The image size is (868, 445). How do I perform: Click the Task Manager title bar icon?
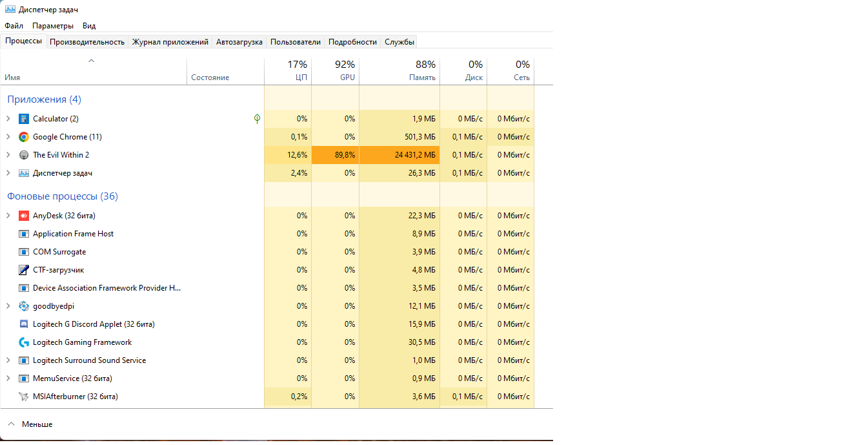coord(10,10)
